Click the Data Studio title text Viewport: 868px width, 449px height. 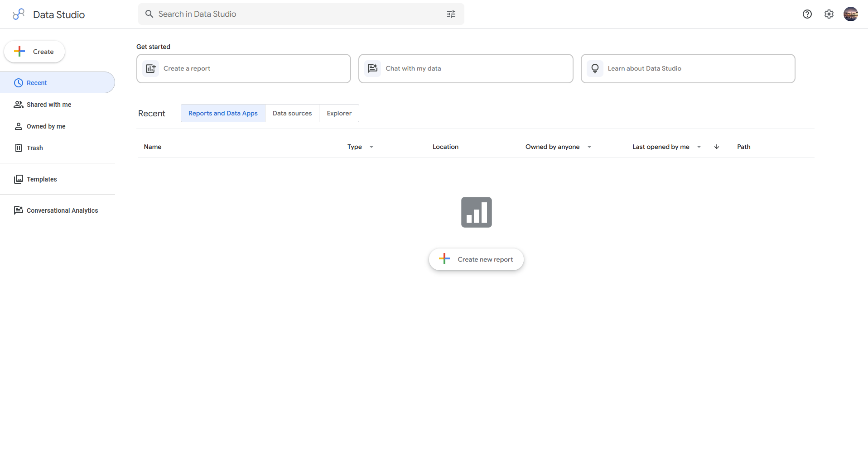(x=59, y=14)
